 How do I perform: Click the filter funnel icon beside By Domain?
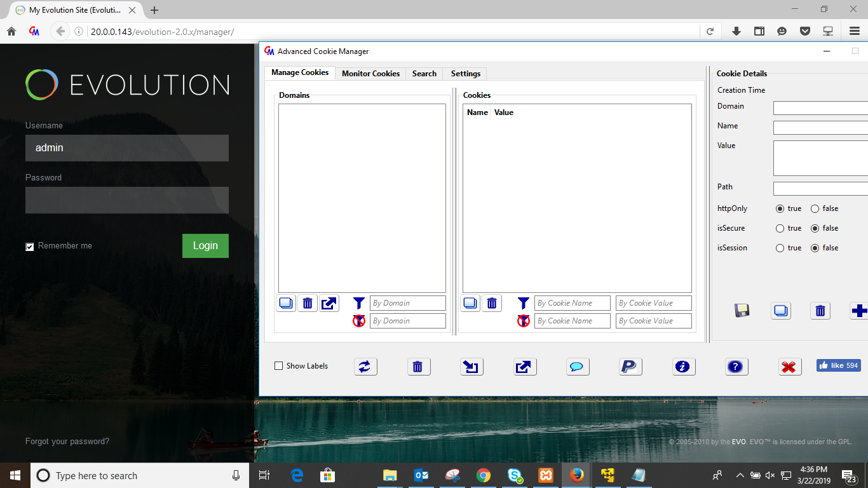[359, 303]
